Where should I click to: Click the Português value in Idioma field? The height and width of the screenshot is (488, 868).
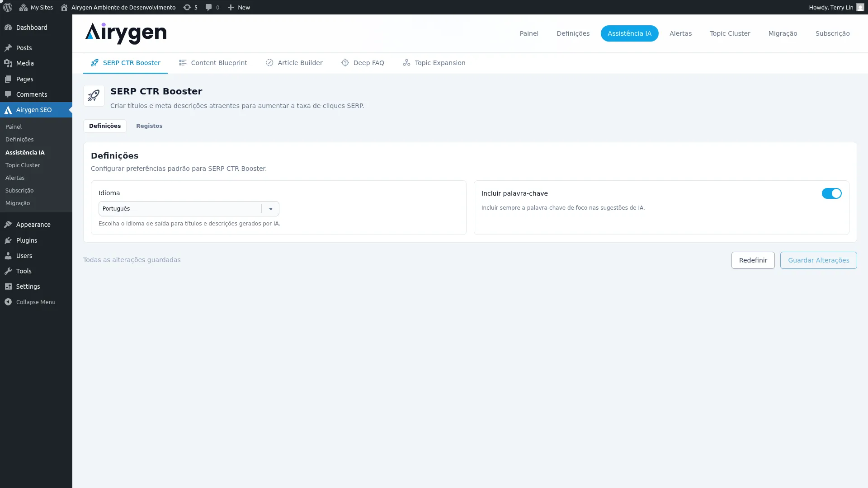click(116, 209)
